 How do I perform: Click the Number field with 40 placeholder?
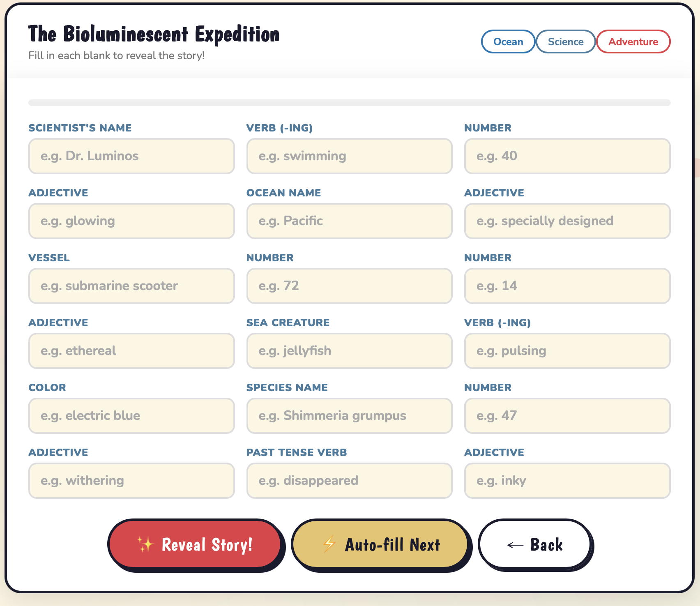coord(566,156)
